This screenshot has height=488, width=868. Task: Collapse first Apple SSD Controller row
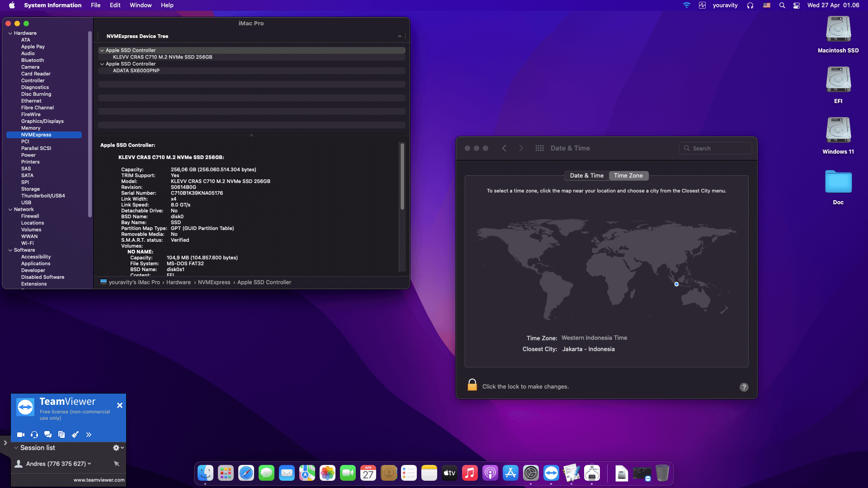click(x=102, y=51)
